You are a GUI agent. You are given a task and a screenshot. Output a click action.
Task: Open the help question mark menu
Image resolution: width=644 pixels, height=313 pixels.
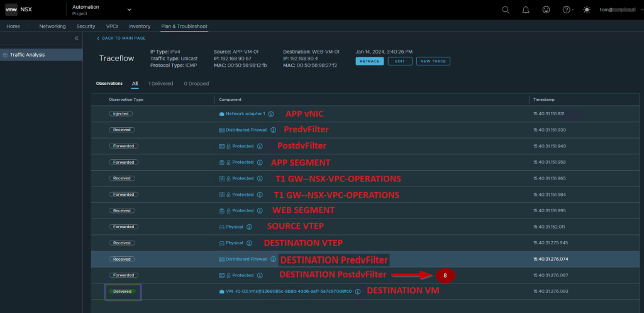pyautogui.click(x=567, y=10)
